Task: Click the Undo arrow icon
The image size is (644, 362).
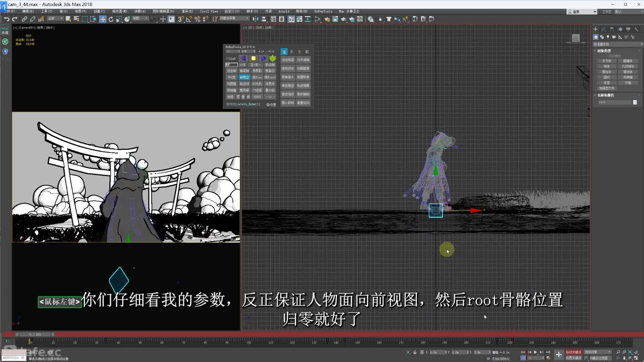Action: [6, 19]
